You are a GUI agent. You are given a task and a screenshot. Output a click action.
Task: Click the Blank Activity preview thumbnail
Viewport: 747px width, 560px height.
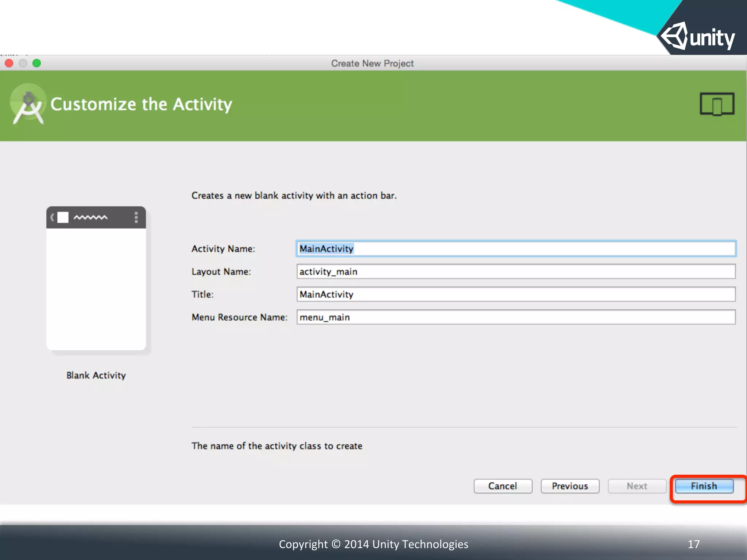pyautogui.click(x=96, y=288)
